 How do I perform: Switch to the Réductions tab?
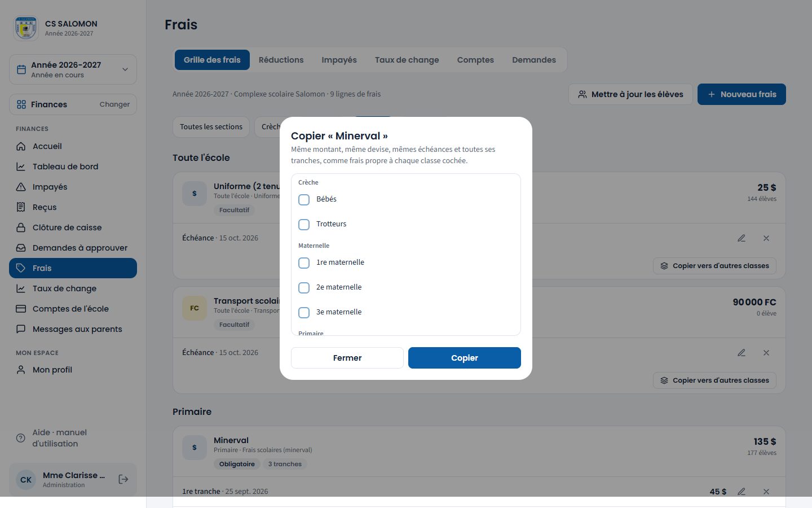[281, 60]
